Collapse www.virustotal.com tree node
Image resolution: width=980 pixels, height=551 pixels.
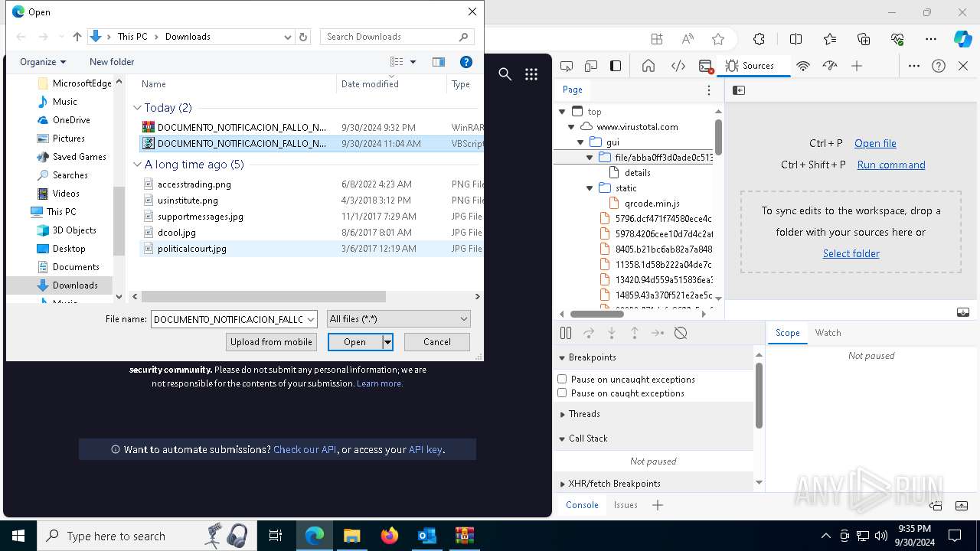571,127
